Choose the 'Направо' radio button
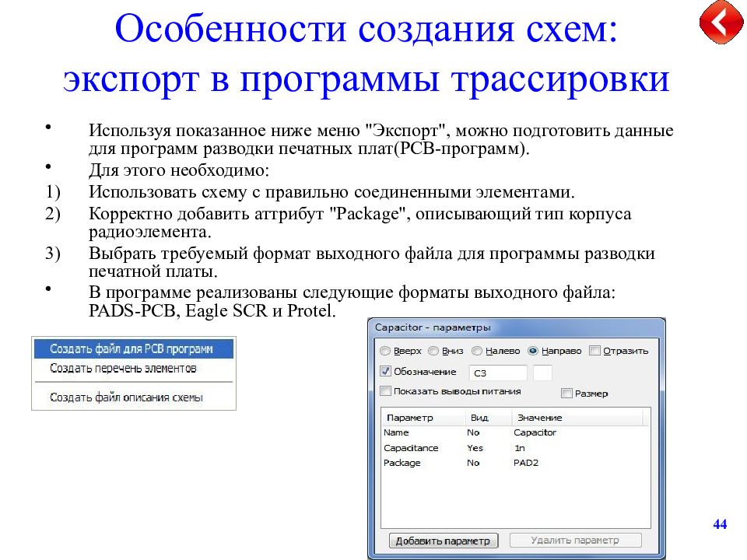The height and width of the screenshot is (560, 747). (532, 351)
